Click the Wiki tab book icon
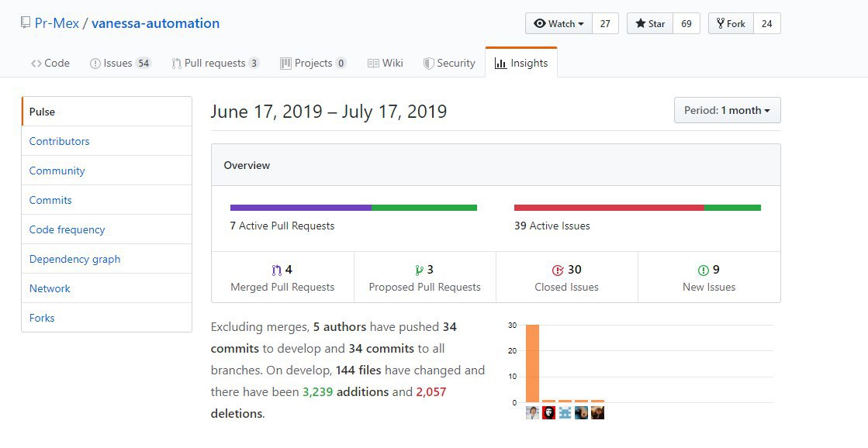 (373, 64)
